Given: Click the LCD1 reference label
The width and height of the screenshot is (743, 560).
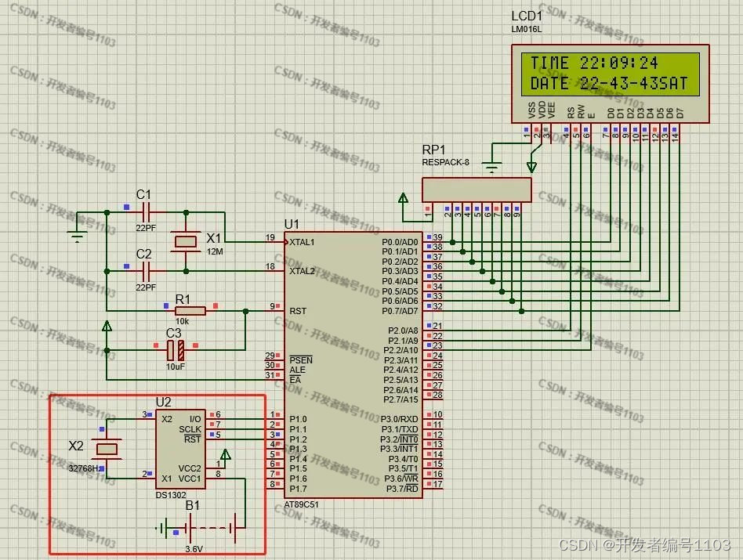Looking at the screenshot, I should 527,16.
